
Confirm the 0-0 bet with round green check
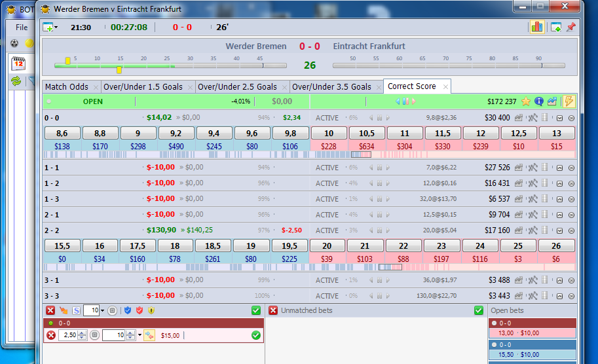[256, 335]
